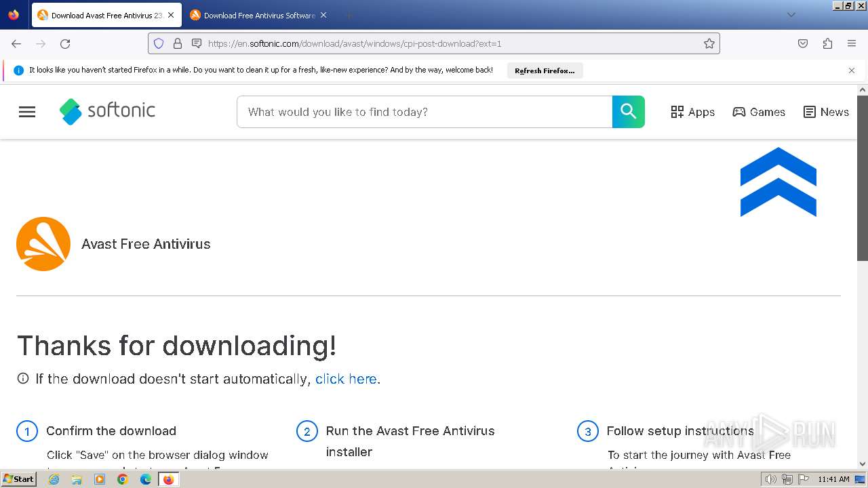Open the Windows Start menu
Image resolution: width=868 pixels, height=488 pixels.
(18, 479)
